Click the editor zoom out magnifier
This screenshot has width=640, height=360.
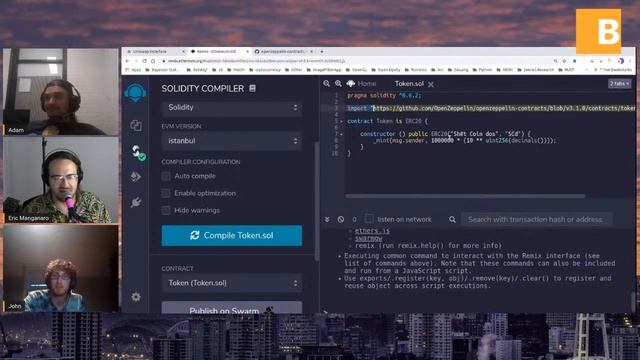tap(327, 83)
